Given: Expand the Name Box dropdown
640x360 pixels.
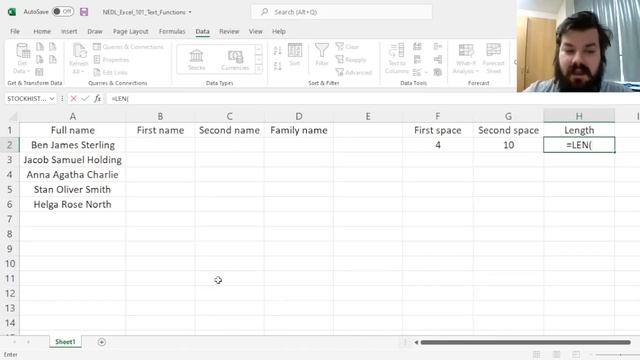Looking at the screenshot, I should click(x=52, y=98).
